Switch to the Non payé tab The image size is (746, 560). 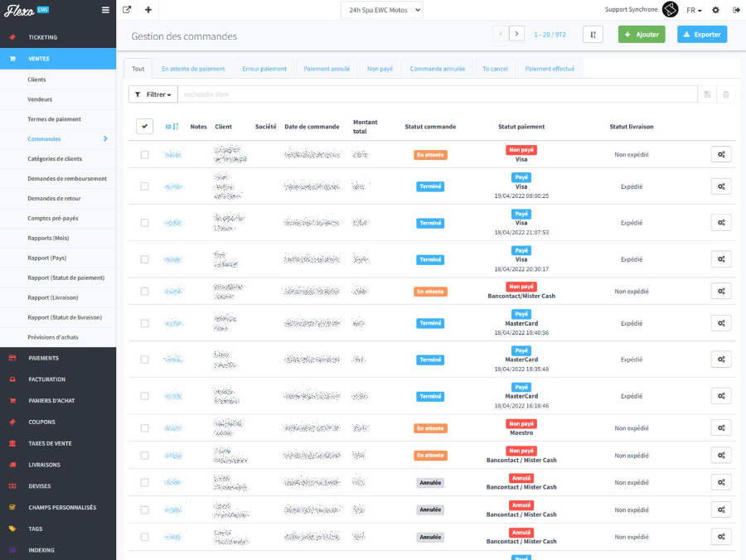380,69
